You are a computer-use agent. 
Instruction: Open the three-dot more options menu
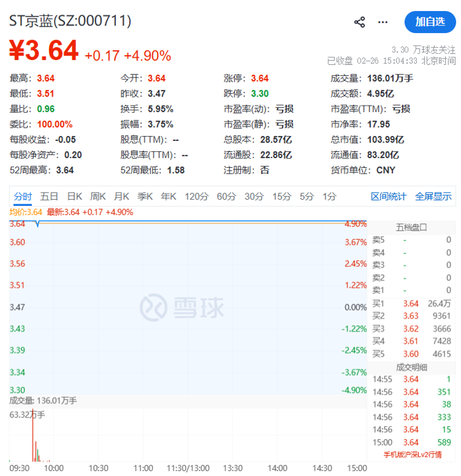pos(383,22)
